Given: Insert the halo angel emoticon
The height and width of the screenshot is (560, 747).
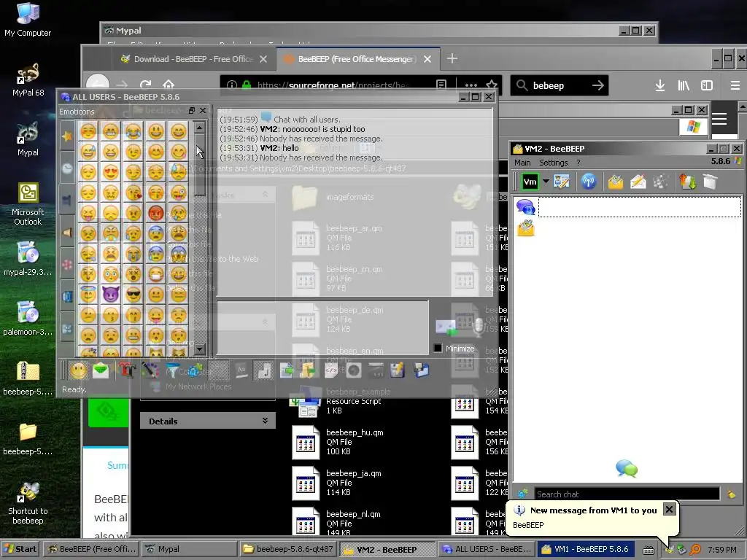Looking at the screenshot, I should 88,295.
